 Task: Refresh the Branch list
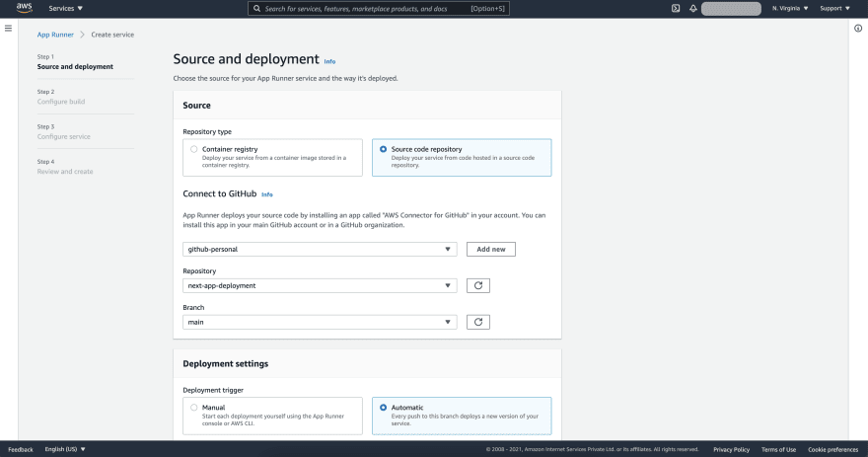pos(478,322)
